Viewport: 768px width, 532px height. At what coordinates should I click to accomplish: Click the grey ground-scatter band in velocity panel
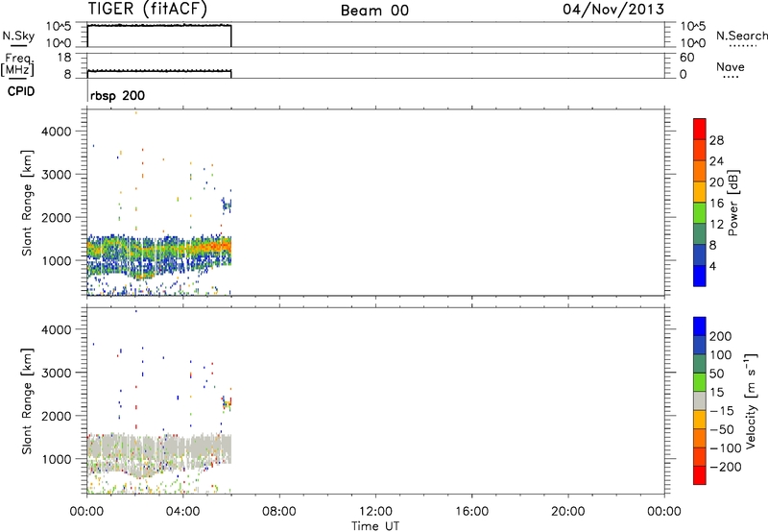[159, 447]
